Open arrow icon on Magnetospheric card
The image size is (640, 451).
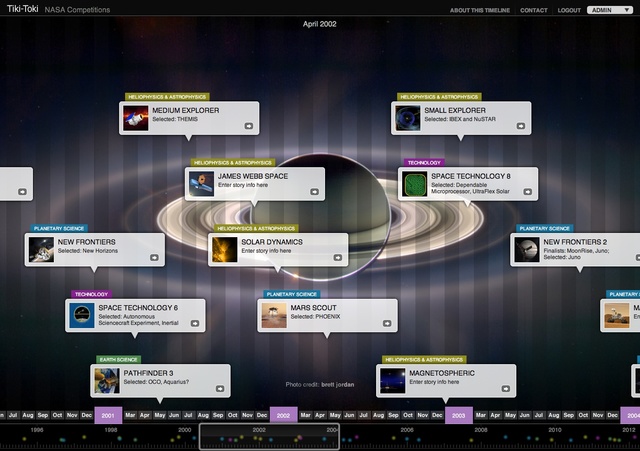pyautogui.click(x=505, y=389)
